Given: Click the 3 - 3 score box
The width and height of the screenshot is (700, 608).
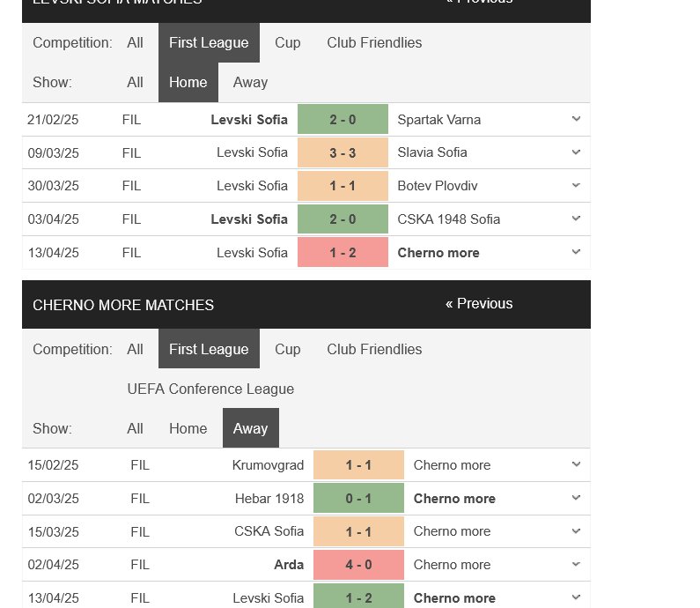Looking at the screenshot, I should [x=343, y=152].
